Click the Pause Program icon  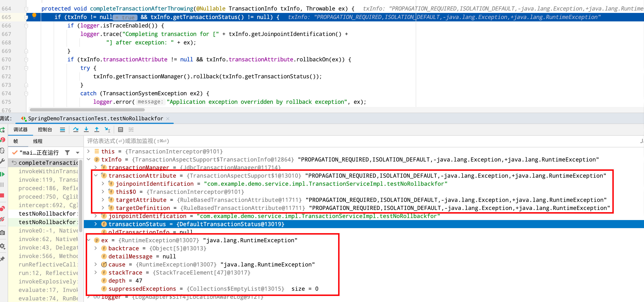click(x=2, y=185)
